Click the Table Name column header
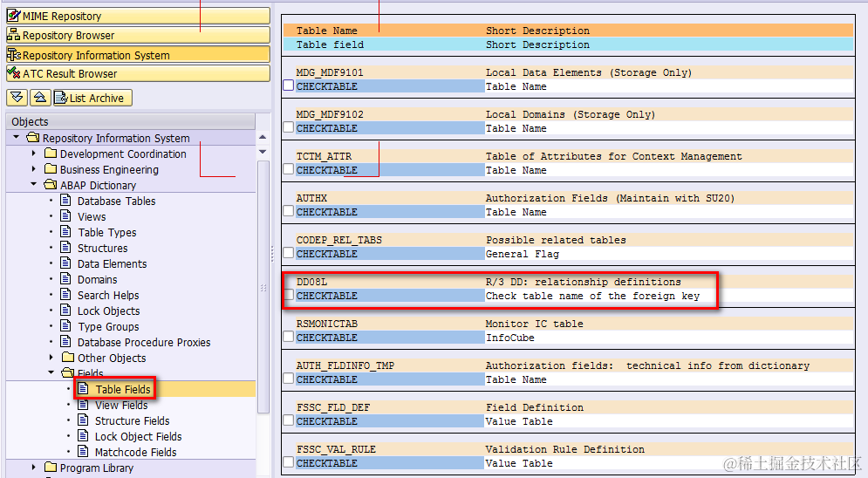 click(326, 31)
